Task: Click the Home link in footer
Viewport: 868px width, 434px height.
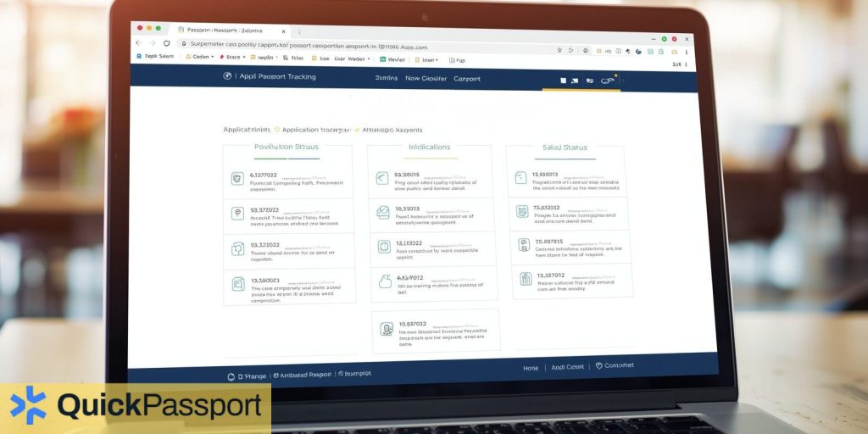Action: point(531,368)
